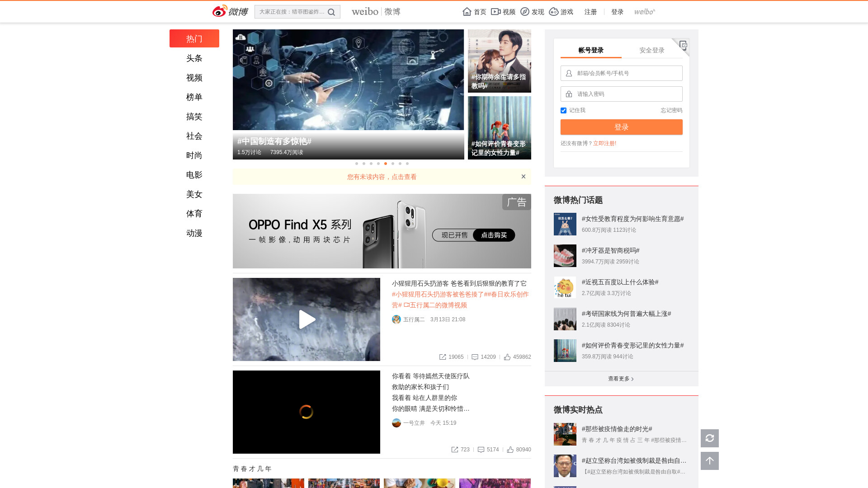The image size is (868, 488).
Task: Click the search magnifier icon
Action: click(331, 12)
